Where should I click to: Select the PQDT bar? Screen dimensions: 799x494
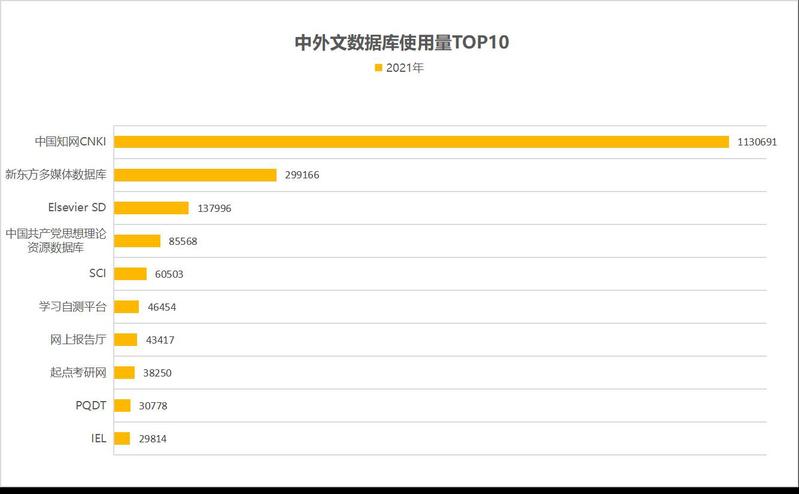pyautogui.click(x=122, y=405)
